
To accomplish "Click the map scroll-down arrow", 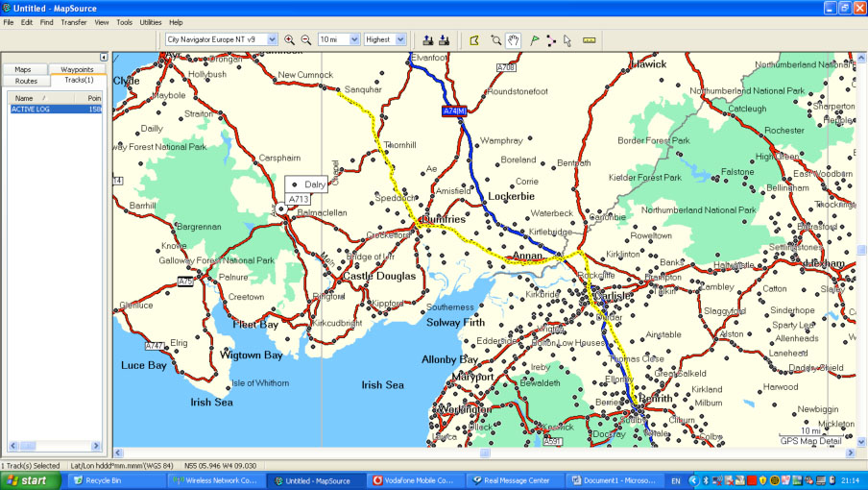I will (x=861, y=442).
